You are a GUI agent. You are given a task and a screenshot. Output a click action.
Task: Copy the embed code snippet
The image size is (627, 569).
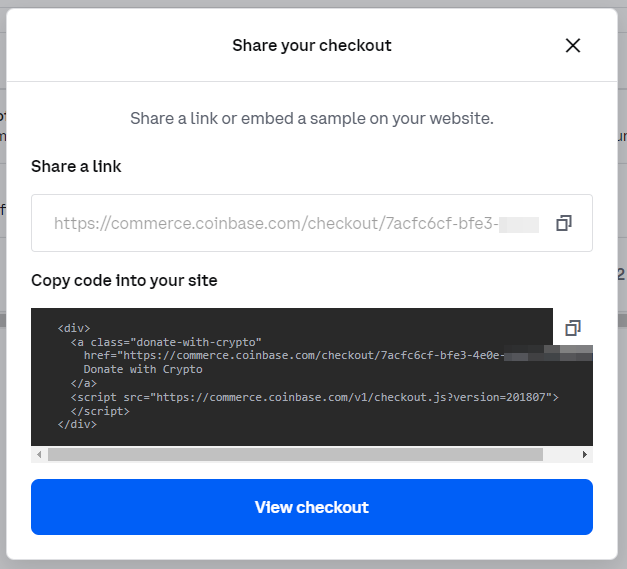click(573, 328)
